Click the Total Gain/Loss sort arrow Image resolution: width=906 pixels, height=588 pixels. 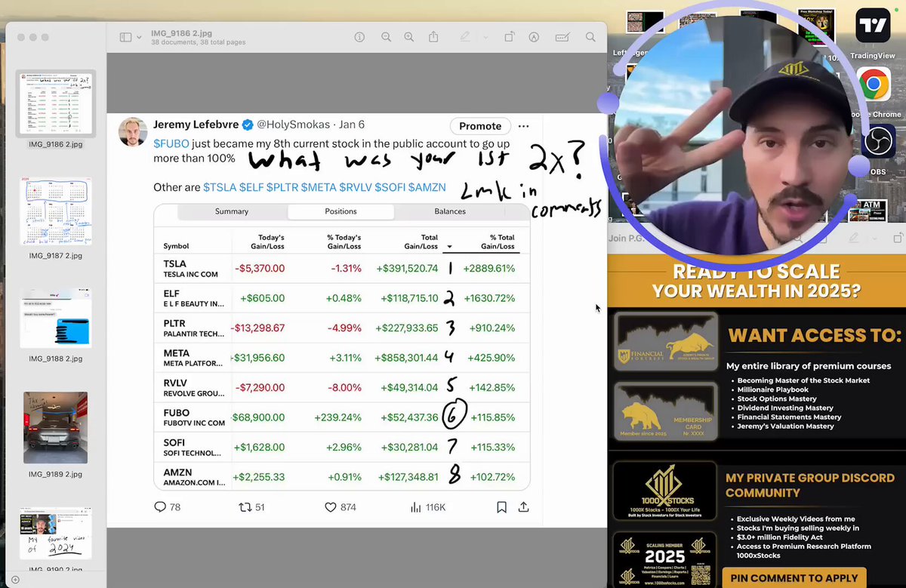click(x=450, y=247)
